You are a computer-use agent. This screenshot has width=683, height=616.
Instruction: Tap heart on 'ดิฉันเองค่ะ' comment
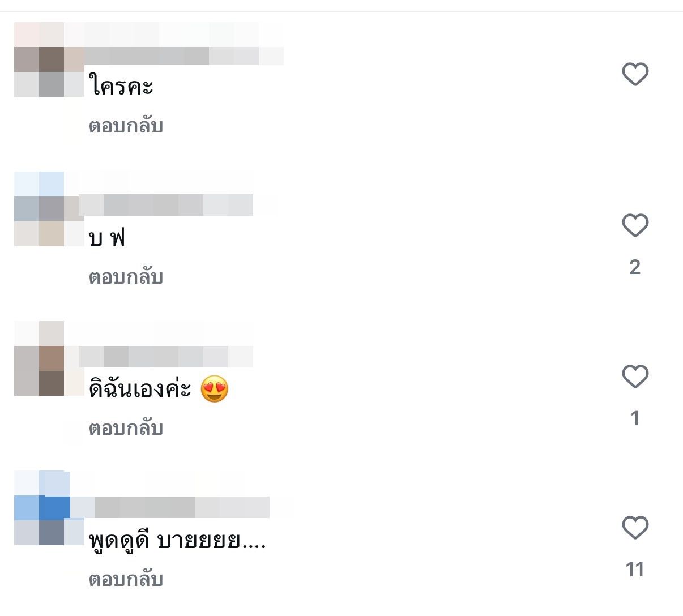[635, 377]
